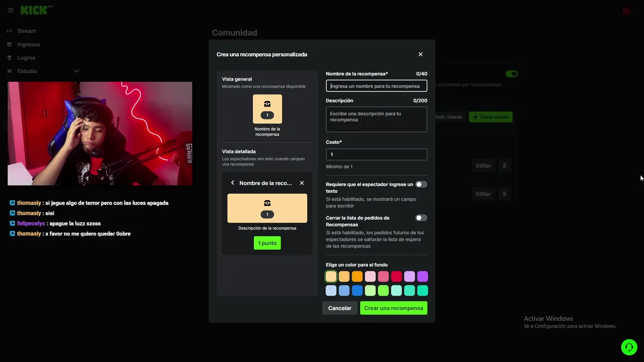This screenshot has width=644, height=362.
Task: Click the Estudio icon in sidebar
Action: click(x=10, y=71)
